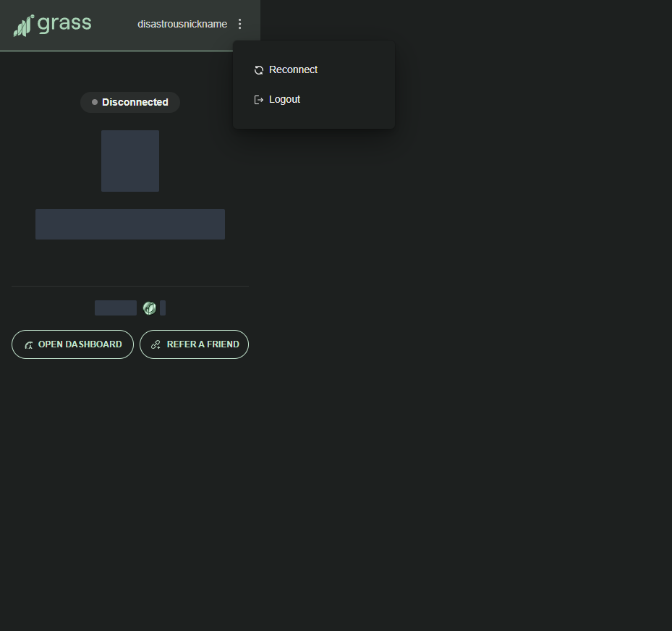Click the Grass logo in the header

pos(52,25)
